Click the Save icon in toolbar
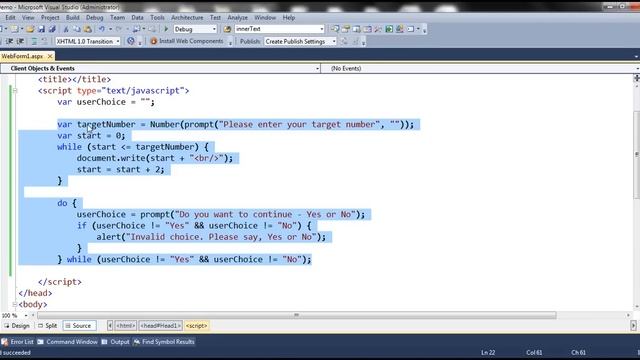The width and height of the screenshot is (640, 360). tap(41, 29)
